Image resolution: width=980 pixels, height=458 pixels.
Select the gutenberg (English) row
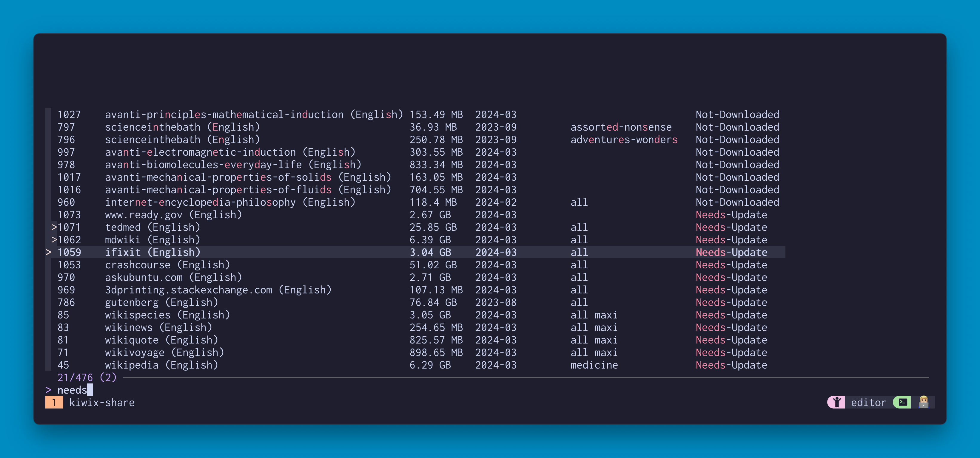[415, 303]
